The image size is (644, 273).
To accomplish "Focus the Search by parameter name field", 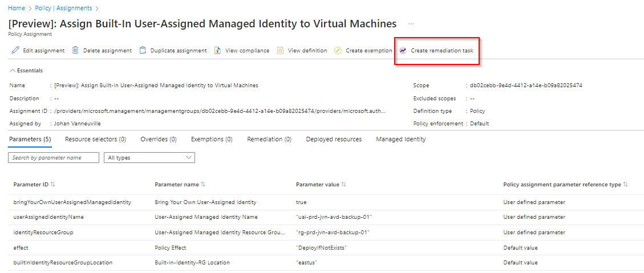I will [x=54, y=158].
